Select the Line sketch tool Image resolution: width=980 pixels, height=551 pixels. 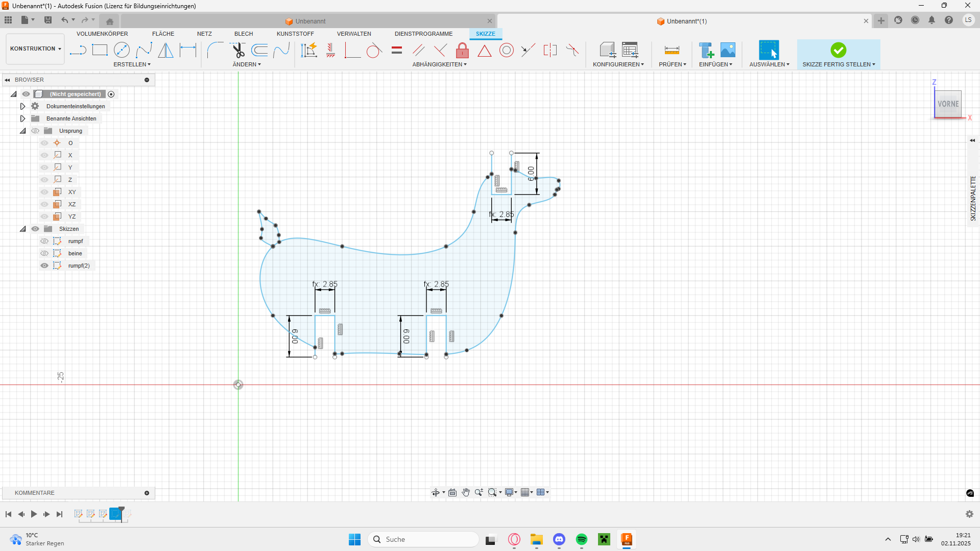[x=78, y=50]
